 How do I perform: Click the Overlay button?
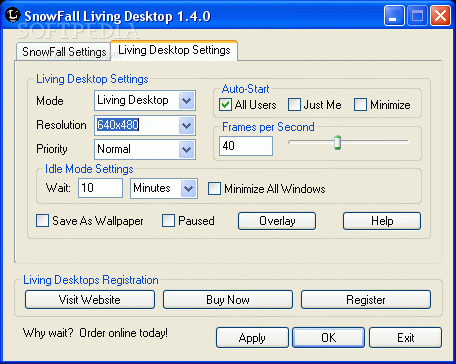(277, 221)
